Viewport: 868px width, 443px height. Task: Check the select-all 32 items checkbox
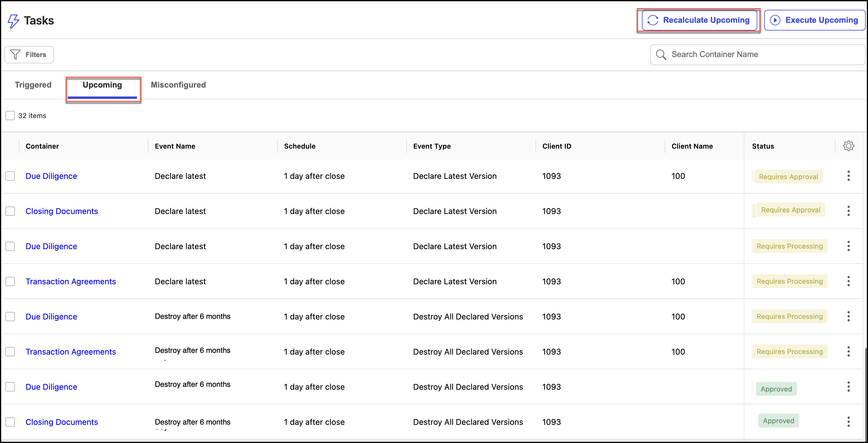click(10, 116)
